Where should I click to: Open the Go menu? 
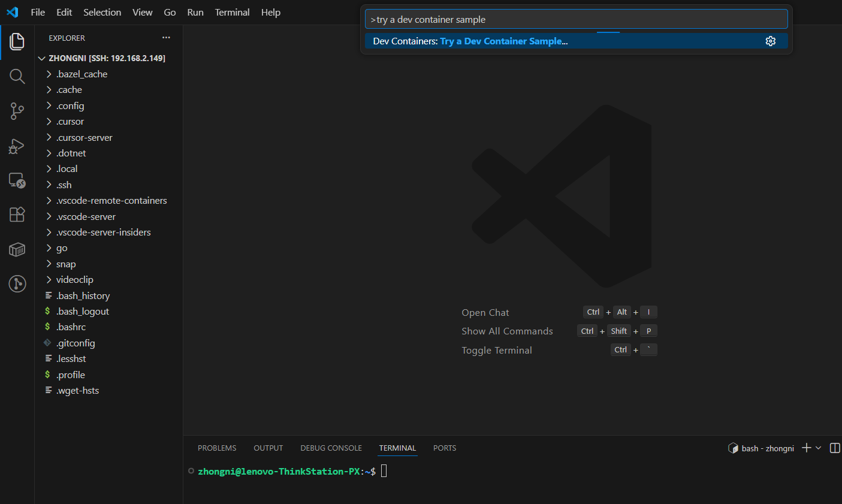click(x=170, y=12)
